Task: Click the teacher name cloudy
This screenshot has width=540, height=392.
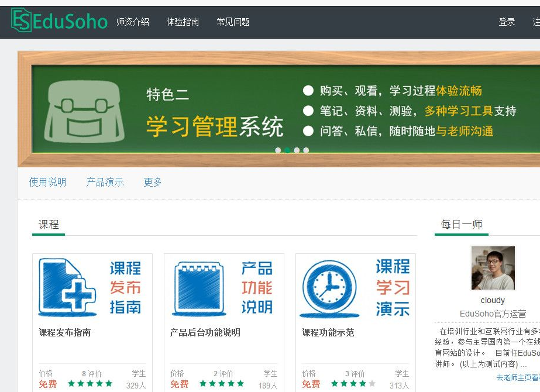Action: tap(493, 300)
